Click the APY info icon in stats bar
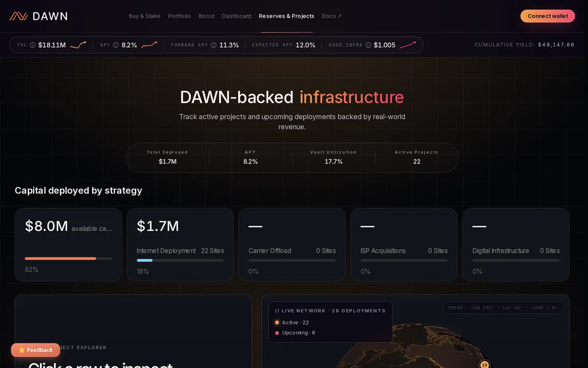Viewport: 588px width, 368px height. coord(116,45)
